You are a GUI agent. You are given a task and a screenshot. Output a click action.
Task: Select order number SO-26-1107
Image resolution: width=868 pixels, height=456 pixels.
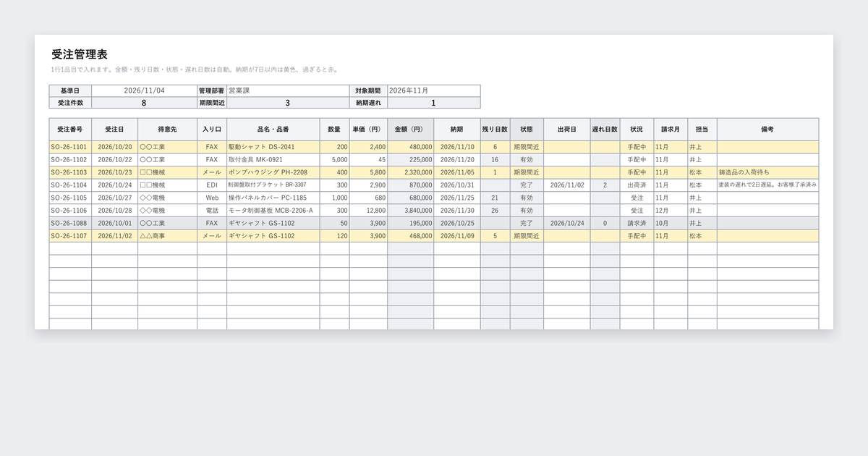click(70, 236)
